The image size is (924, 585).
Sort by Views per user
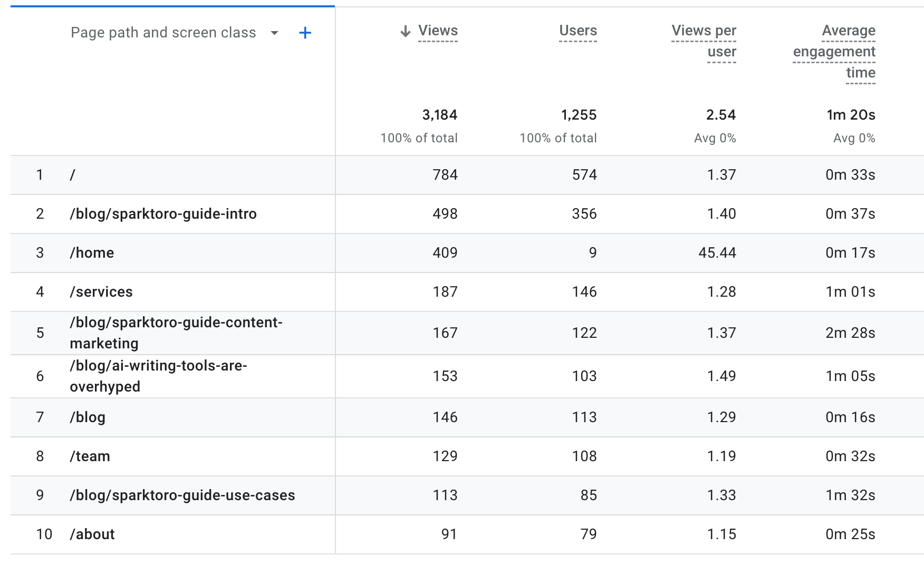click(x=704, y=41)
